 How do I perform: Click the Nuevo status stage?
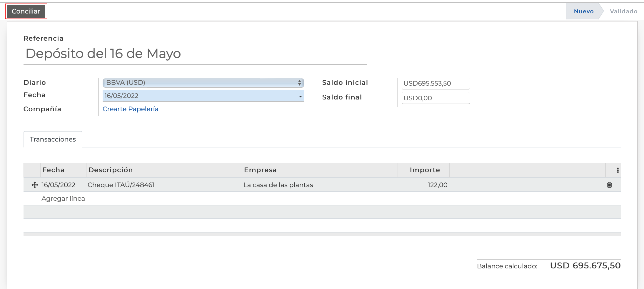click(x=583, y=11)
